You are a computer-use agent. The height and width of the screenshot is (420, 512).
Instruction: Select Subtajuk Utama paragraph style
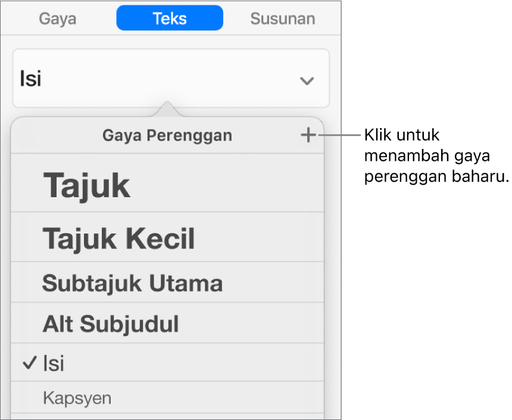[167, 282]
